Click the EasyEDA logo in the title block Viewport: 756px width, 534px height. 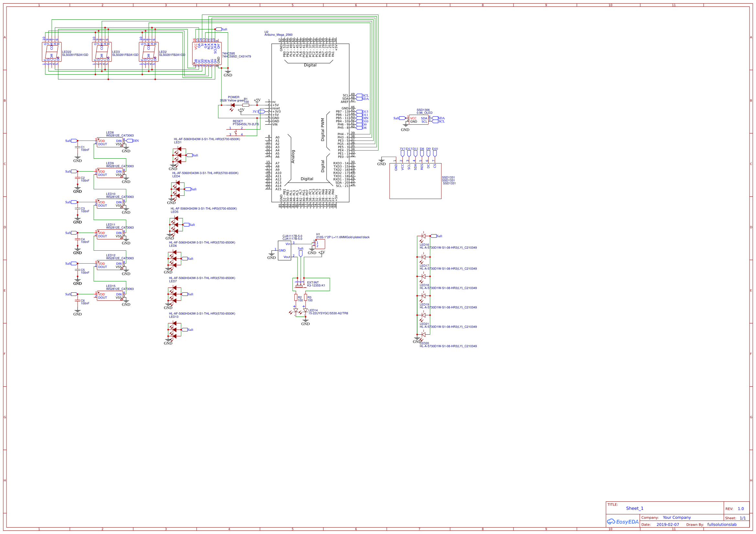pos(623,521)
